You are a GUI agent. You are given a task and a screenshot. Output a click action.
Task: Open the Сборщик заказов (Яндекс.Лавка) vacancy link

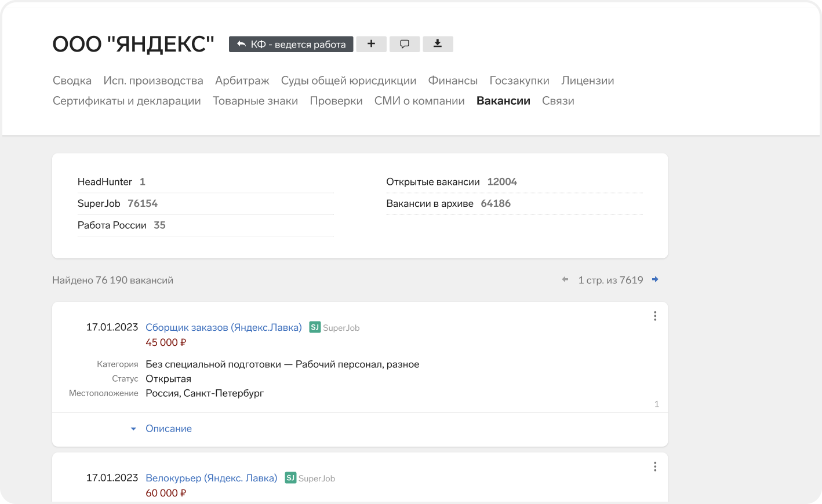pyautogui.click(x=224, y=327)
